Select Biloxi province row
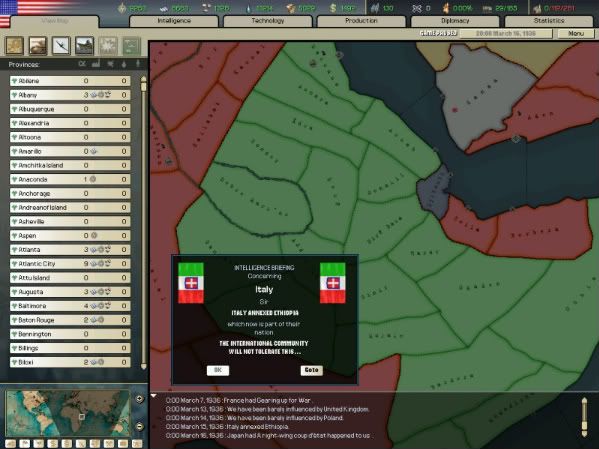Screen dimensions: 599x449 (x=70, y=362)
